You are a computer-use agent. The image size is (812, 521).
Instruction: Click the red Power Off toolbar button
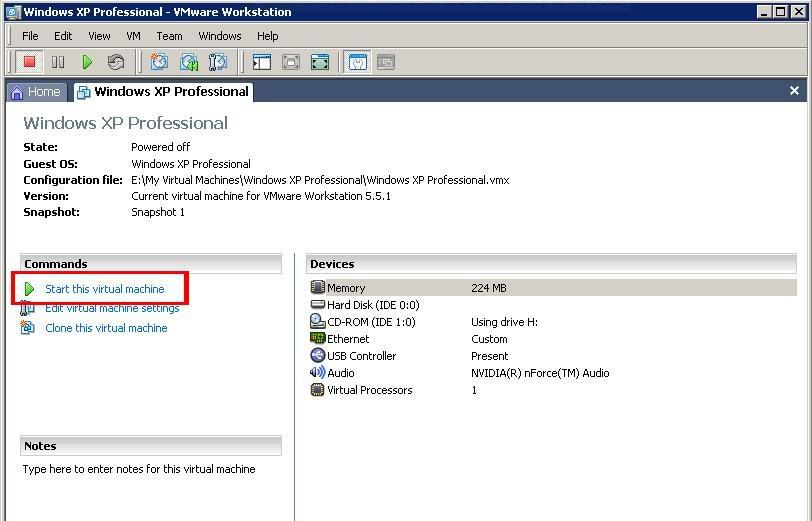[x=30, y=62]
